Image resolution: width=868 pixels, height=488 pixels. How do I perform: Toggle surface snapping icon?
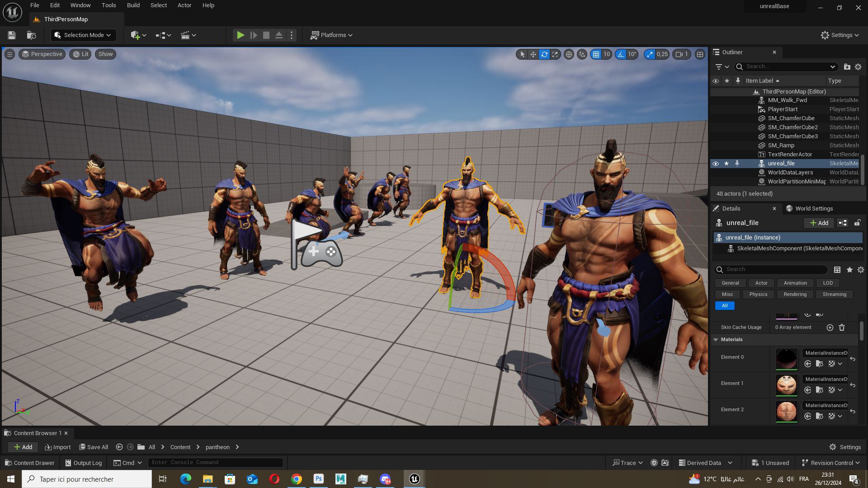point(582,54)
